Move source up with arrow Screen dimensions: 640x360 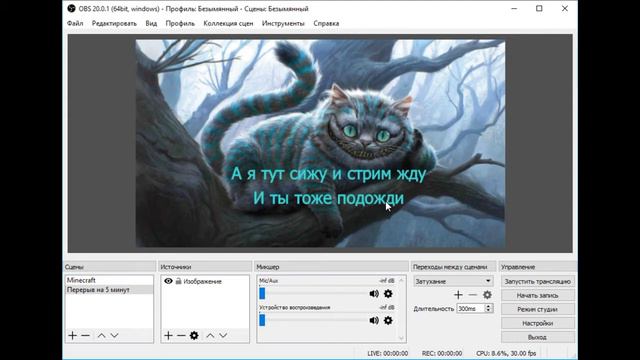point(210,336)
